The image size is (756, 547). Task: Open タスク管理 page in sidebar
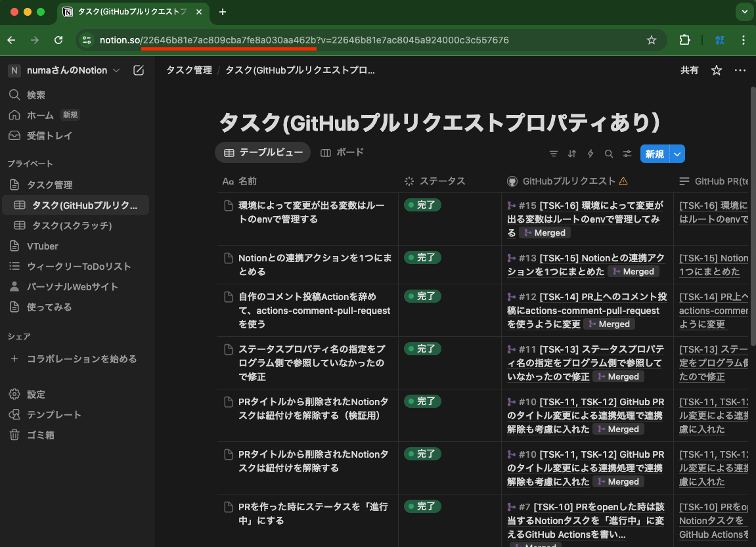[x=49, y=185]
